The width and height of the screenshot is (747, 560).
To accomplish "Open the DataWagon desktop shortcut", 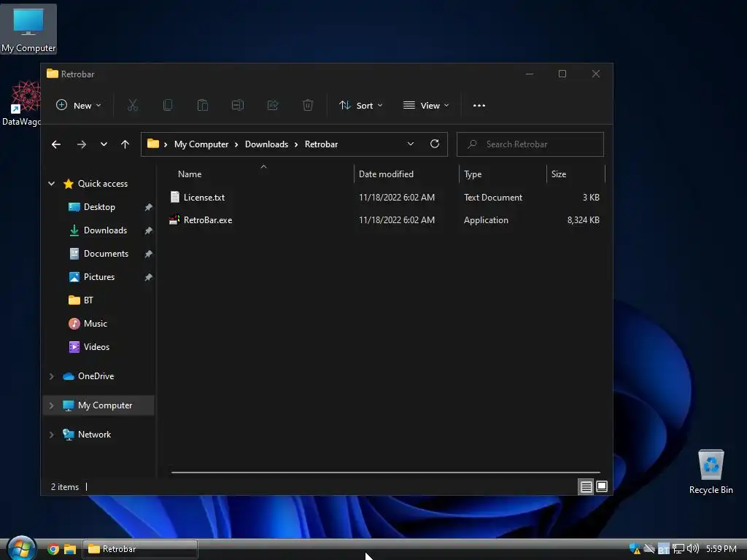I will pos(22,103).
